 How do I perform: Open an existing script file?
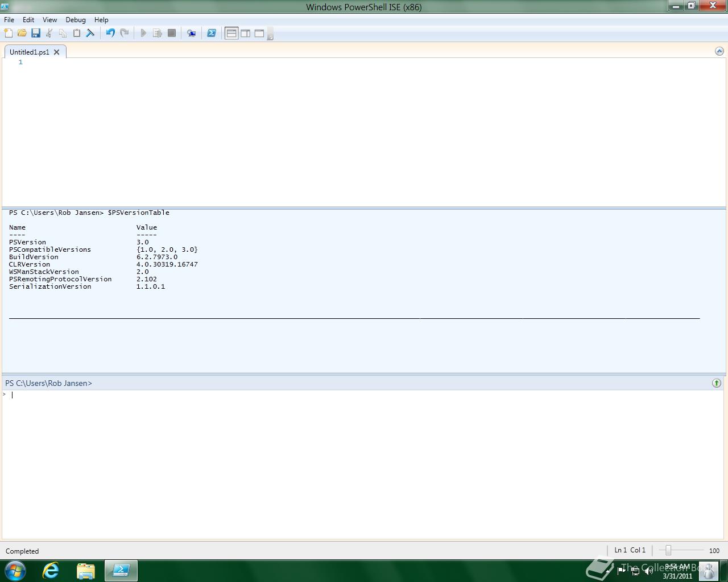[x=22, y=33]
